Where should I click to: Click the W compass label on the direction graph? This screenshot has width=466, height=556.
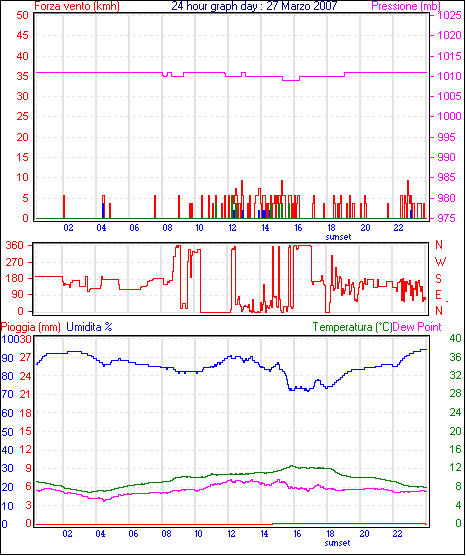(440, 262)
